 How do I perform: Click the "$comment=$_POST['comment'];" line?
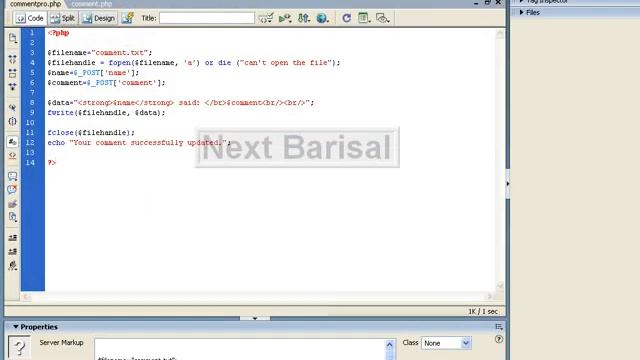107,83
